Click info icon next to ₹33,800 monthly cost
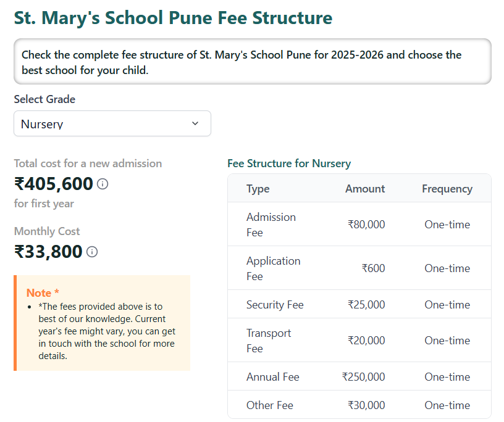Screen dimensions: 504x422 coord(92,252)
